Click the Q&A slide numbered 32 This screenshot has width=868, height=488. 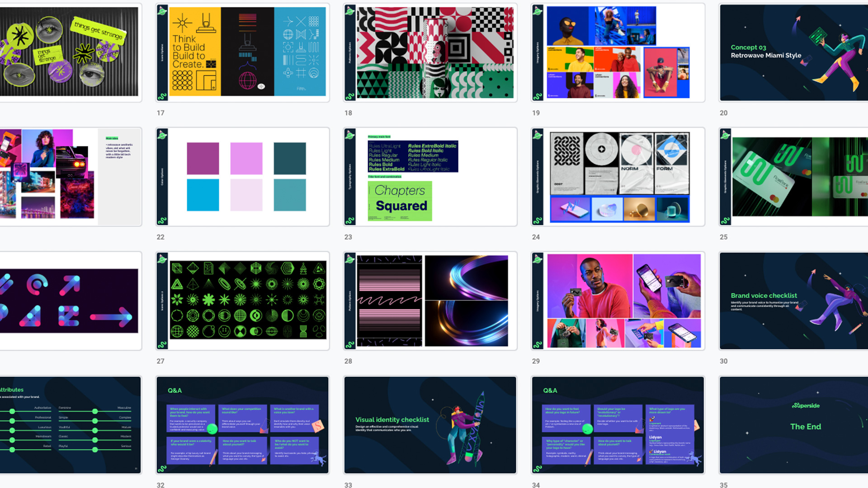pos(242,425)
